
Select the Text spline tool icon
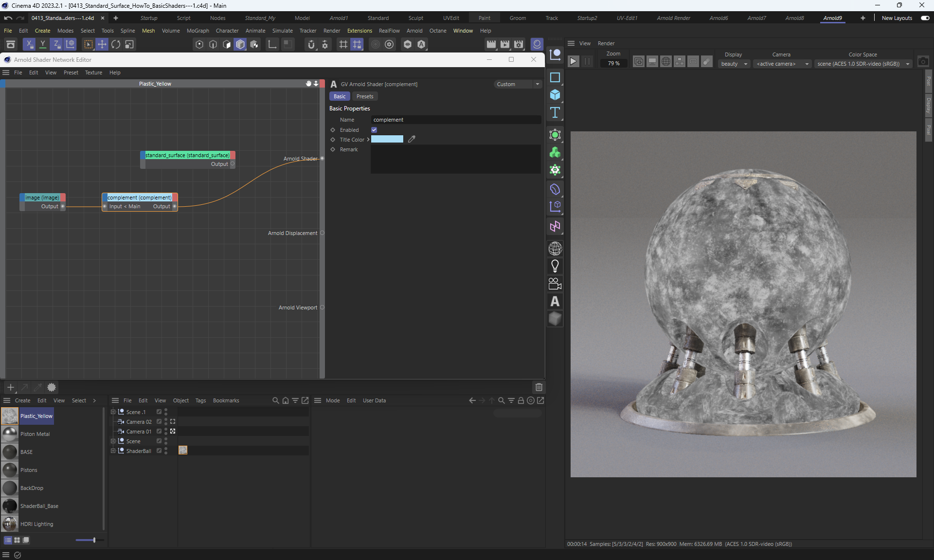pyautogui.click(x=555, y=113)
